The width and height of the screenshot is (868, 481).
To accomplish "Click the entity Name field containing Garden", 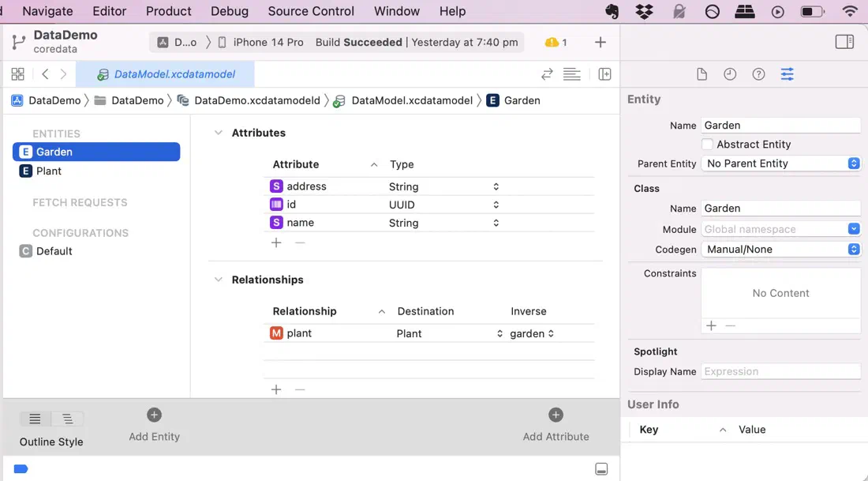I will tap(780, 126).
